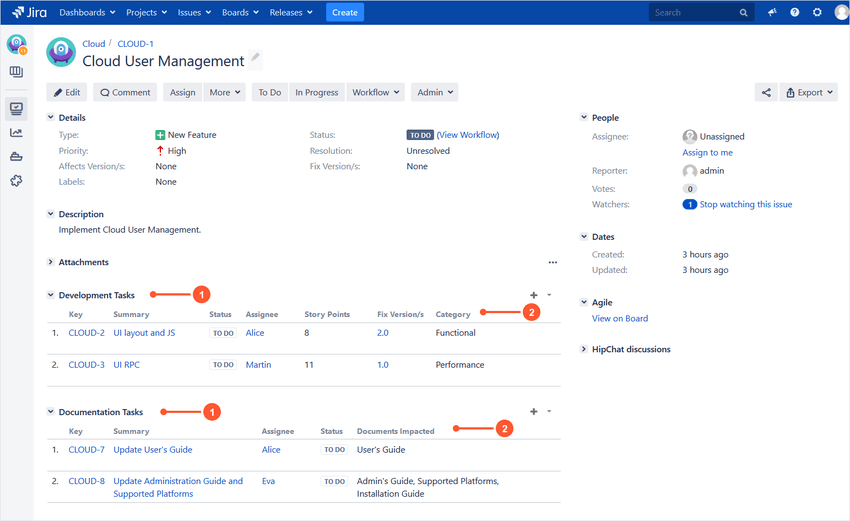Click the In Progress button
The width and height of the screenshot is (850, 521).
(317, 92)
